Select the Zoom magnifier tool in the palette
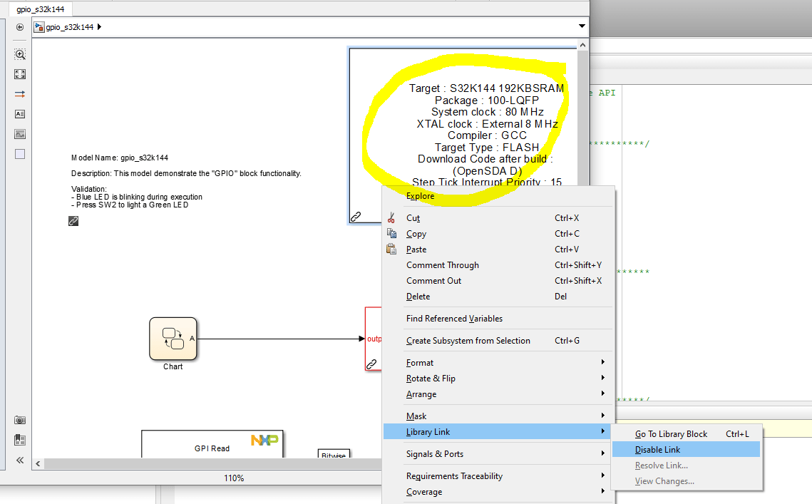 [20, 54]
